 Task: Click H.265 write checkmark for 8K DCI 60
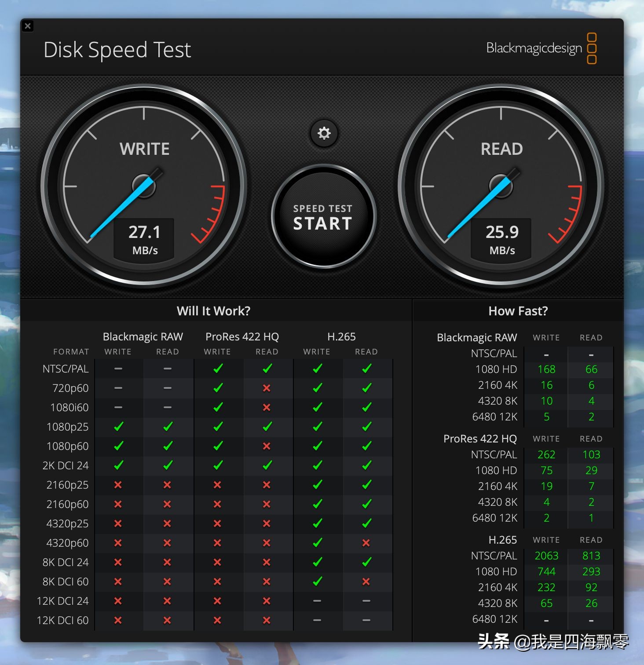[317, 581]
